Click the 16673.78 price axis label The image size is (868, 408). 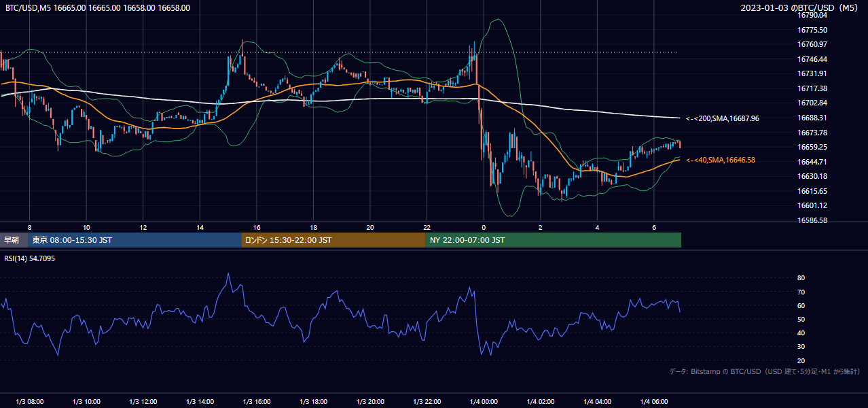[x=812, y=133]
